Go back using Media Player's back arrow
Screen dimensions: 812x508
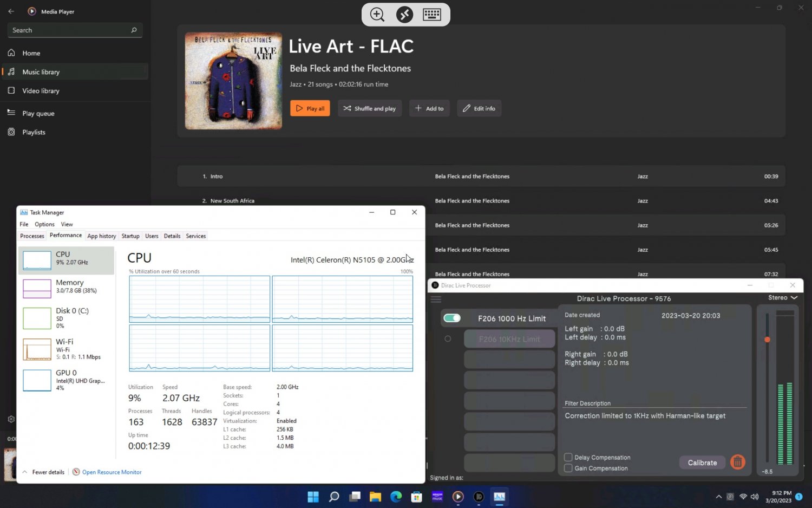tap(11, 11)
